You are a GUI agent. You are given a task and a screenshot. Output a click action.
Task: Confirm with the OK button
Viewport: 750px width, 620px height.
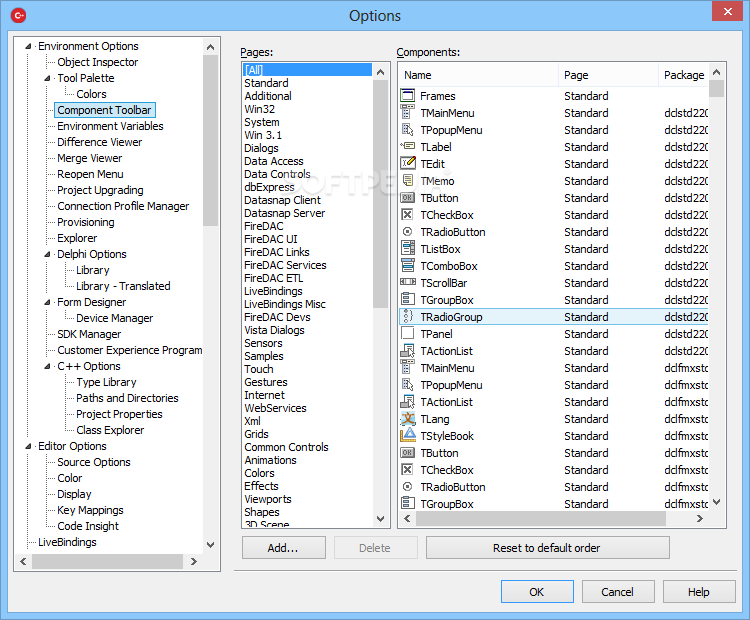537,592
